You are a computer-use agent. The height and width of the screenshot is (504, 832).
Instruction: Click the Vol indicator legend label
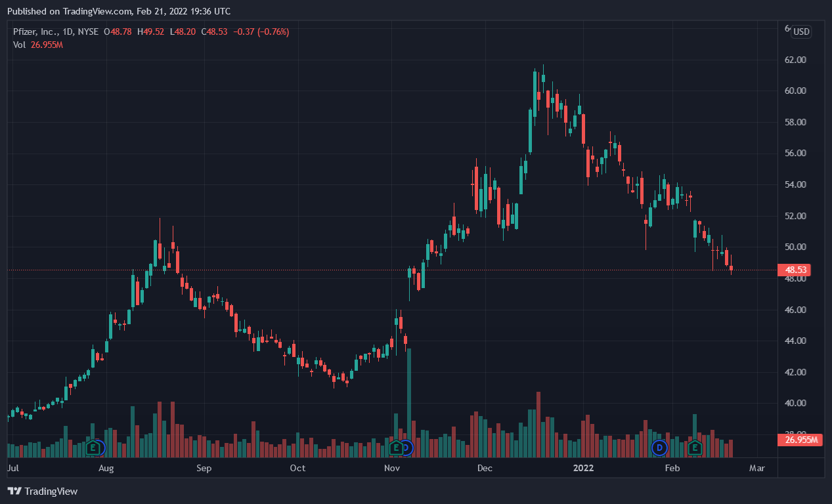[x=20, y=45]
